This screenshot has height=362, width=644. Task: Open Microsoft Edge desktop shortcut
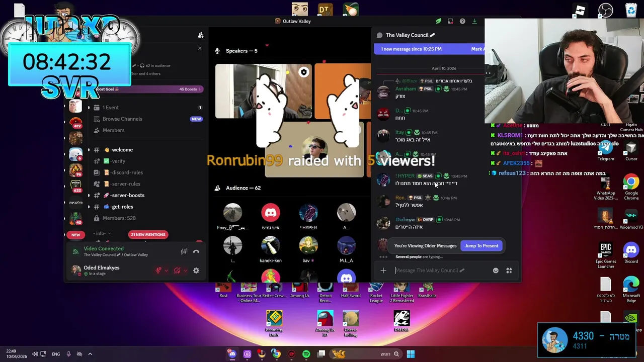pyautogui.click(x=631, y=289)
